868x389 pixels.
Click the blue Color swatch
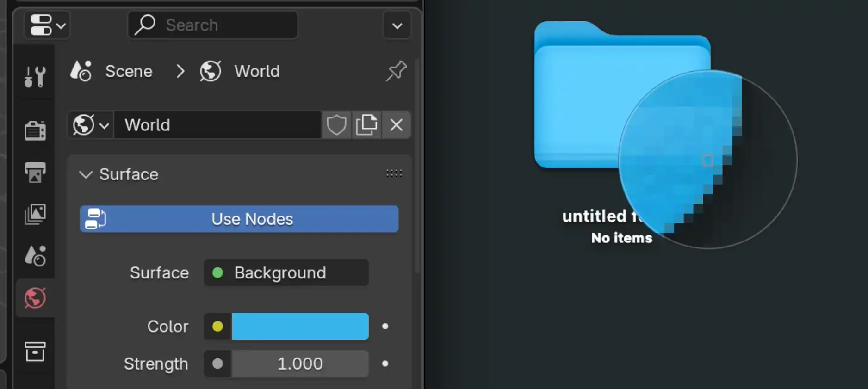300,326
